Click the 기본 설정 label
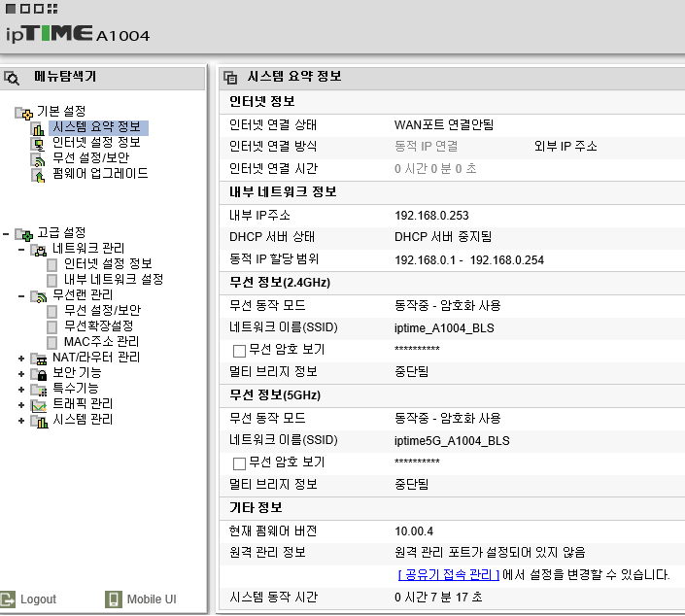 tap(61, 112)
